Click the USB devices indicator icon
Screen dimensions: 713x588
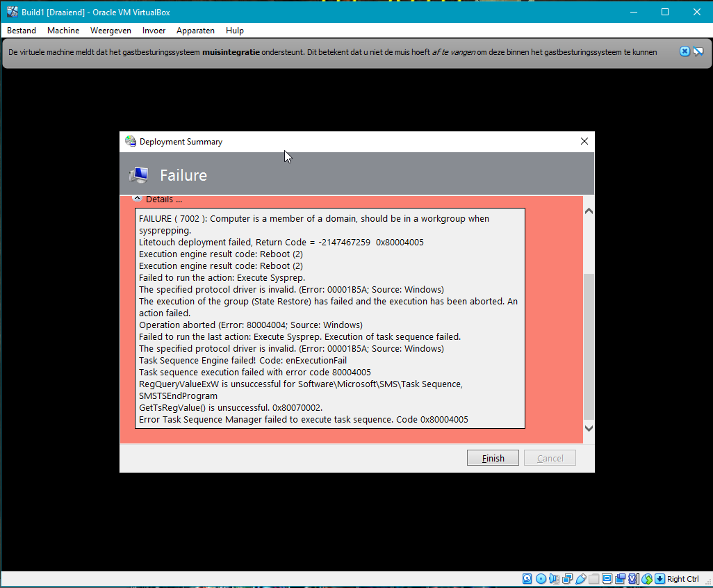(581, 578)
